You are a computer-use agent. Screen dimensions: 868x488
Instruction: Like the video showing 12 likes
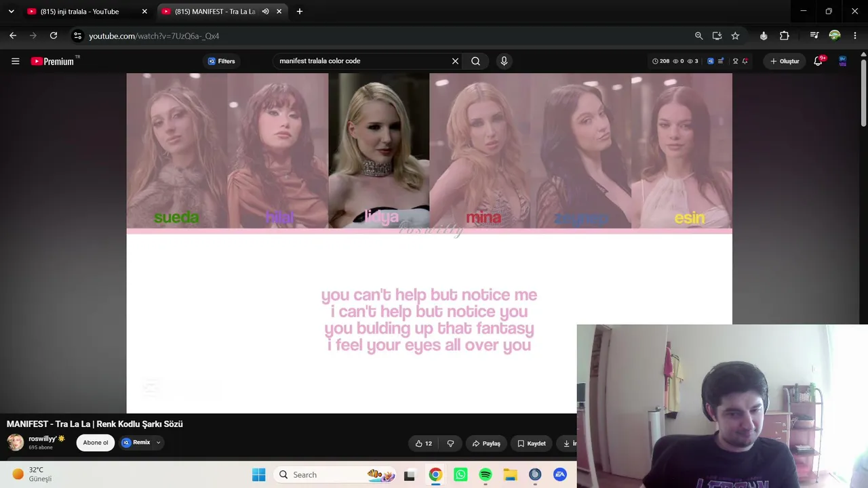424,443
